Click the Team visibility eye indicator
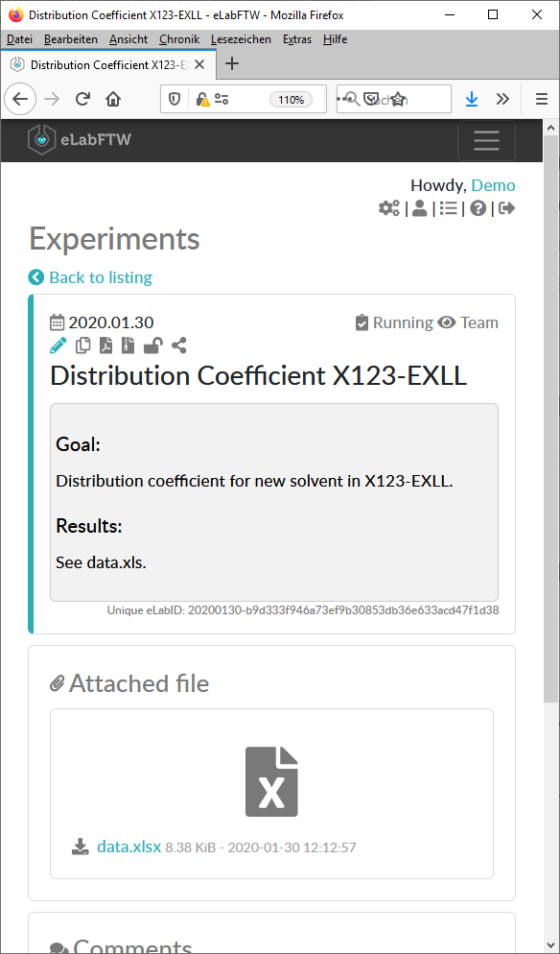This screenshot has height=954, width=560. tap(468, 322)
